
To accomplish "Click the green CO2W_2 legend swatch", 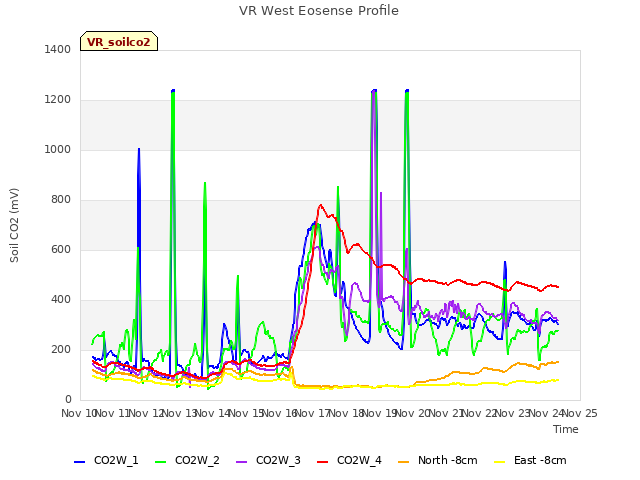I will (160, 462).
